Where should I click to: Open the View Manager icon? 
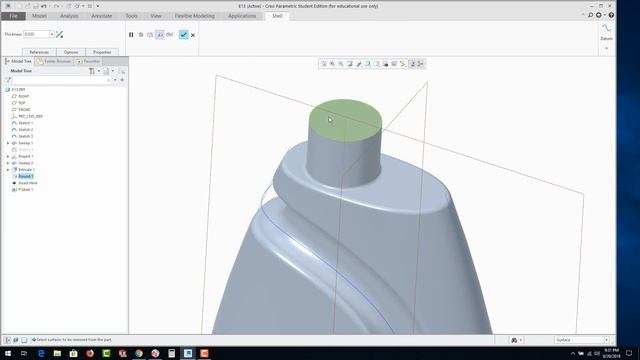pos(385,64)
